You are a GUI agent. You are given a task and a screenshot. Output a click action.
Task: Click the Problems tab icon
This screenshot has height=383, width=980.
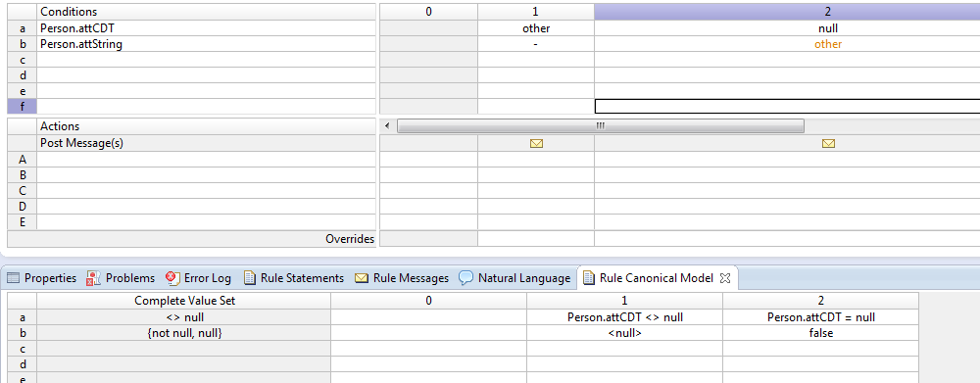(x=94, y=278)
